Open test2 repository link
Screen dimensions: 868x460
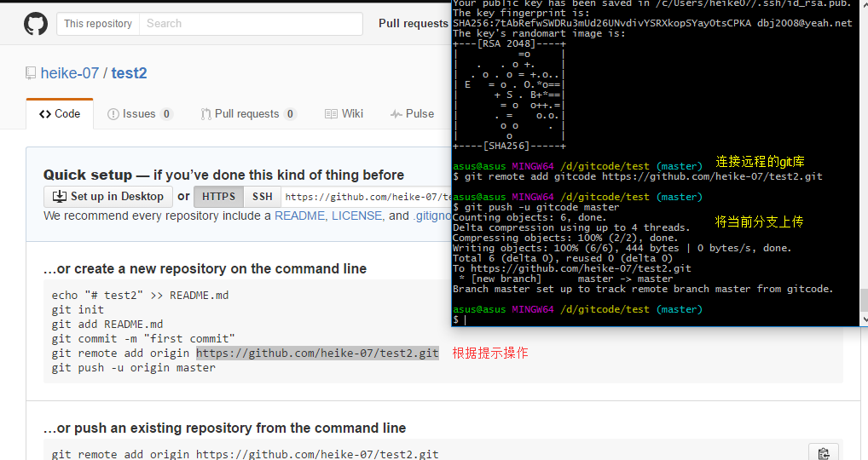coord(129,73)
